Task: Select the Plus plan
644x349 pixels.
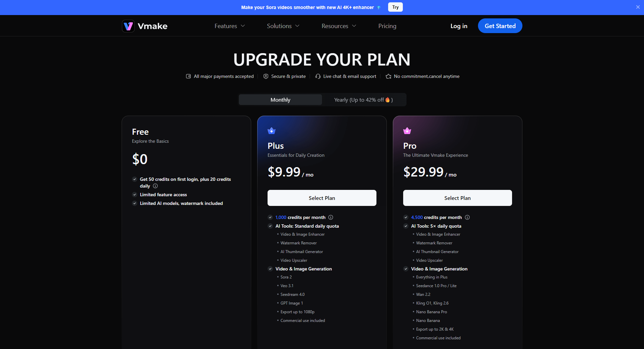Action: [322, 198]
